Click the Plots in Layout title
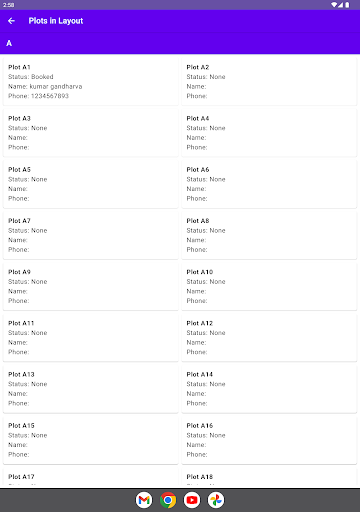This screenshot has width=360, height=512. 56,21
